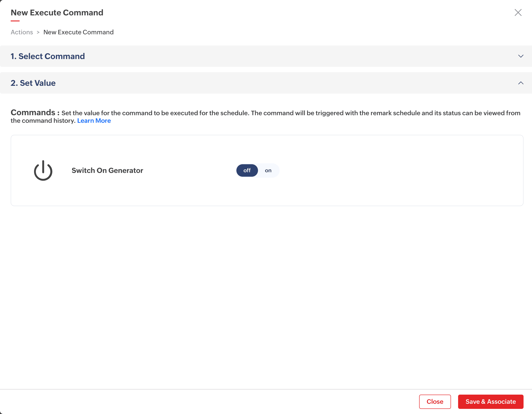Close the dialog with the X icon

pos(518,12)
